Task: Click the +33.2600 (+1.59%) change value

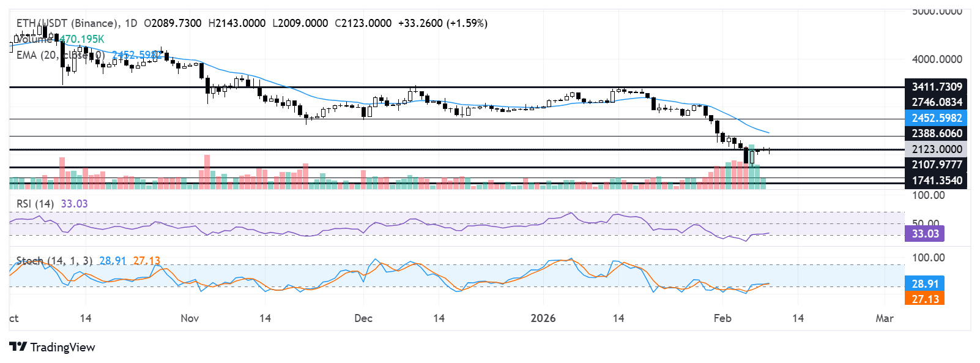Action: [442, 23]
